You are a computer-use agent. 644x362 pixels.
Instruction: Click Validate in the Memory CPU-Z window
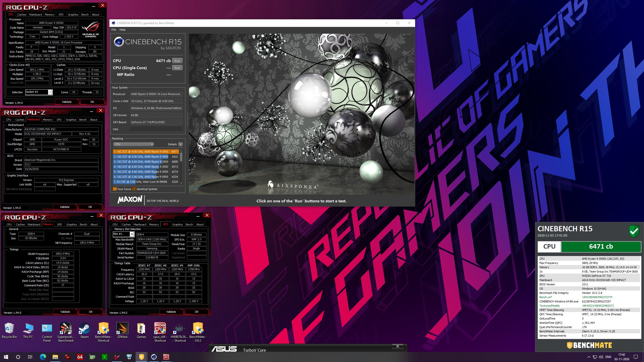(65, 312)
